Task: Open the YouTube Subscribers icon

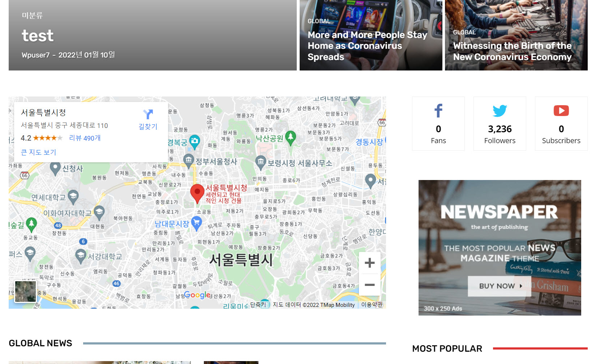Action: click(561, 111)
